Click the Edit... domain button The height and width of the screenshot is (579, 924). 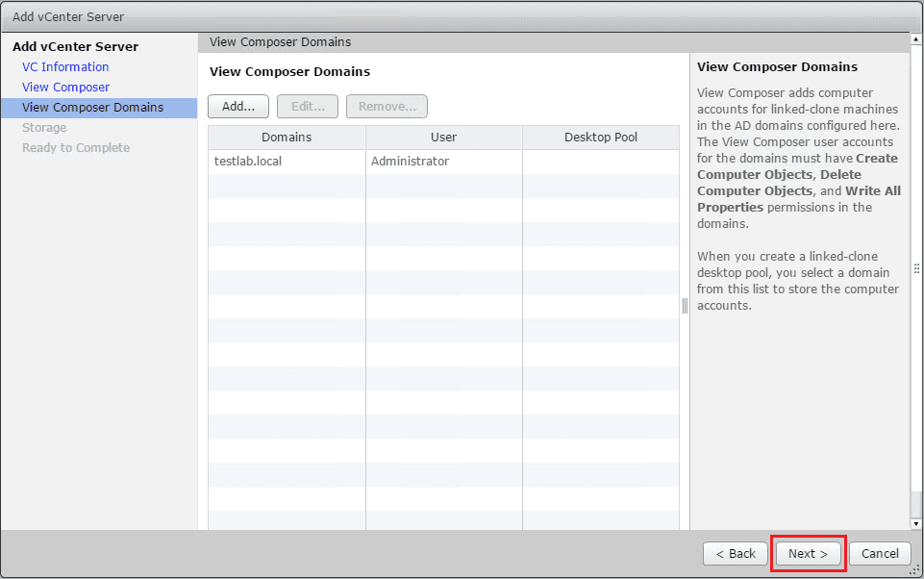[x=308, y=106]
